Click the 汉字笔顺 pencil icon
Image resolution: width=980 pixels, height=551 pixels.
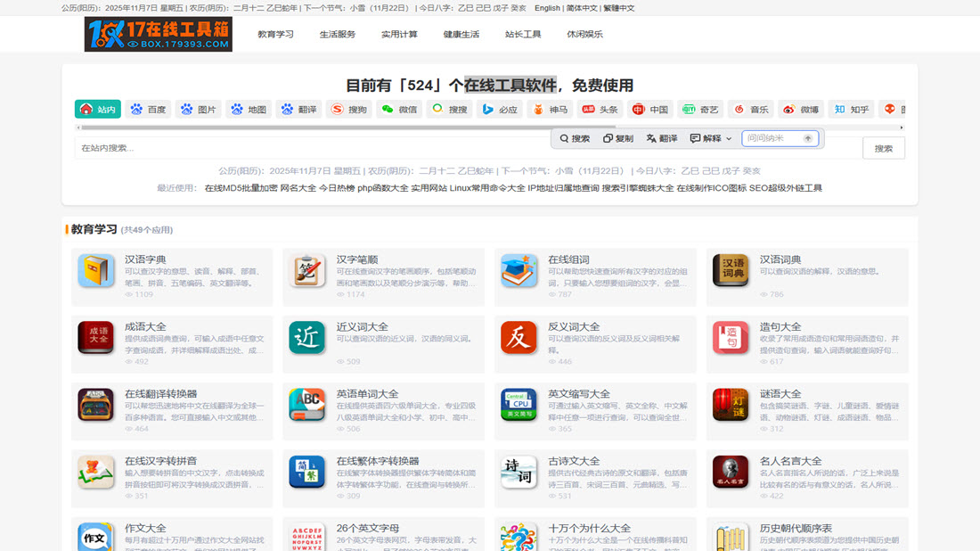(x=307, y=271)
